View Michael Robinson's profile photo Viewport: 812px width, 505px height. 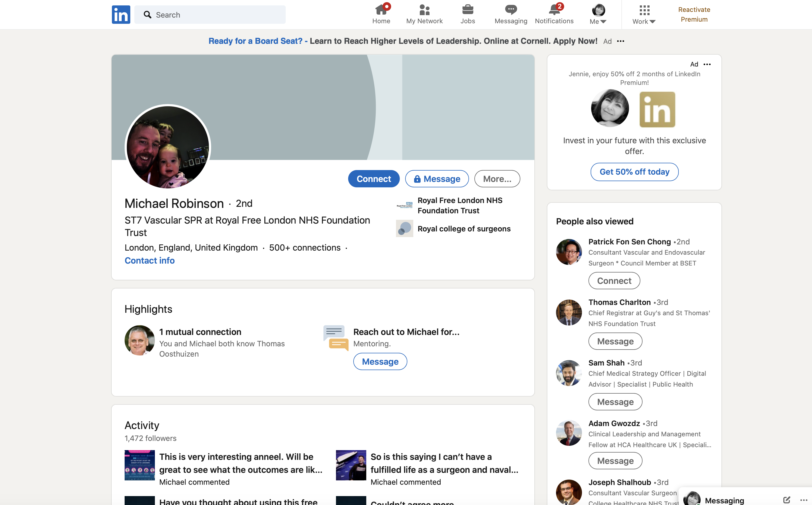point(168,147)
